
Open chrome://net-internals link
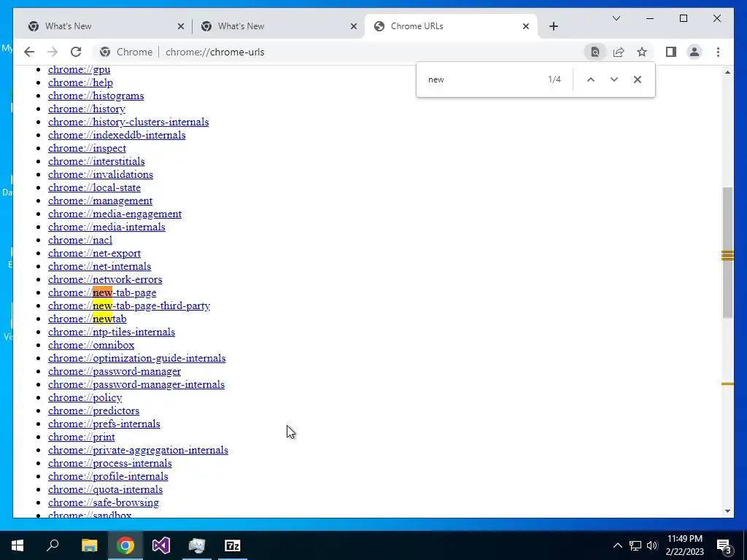tap(99, 267)
